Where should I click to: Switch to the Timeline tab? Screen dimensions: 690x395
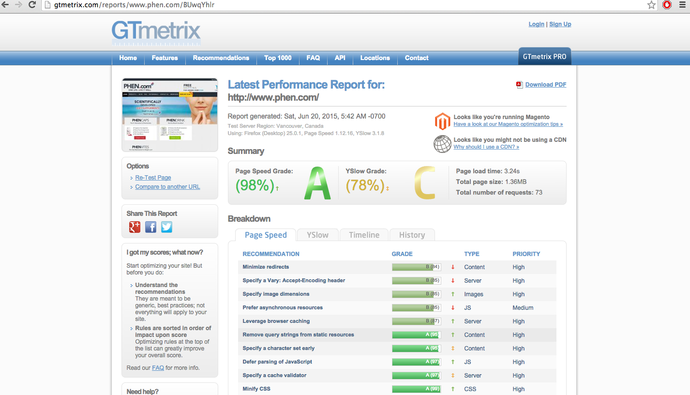[364, 235]
